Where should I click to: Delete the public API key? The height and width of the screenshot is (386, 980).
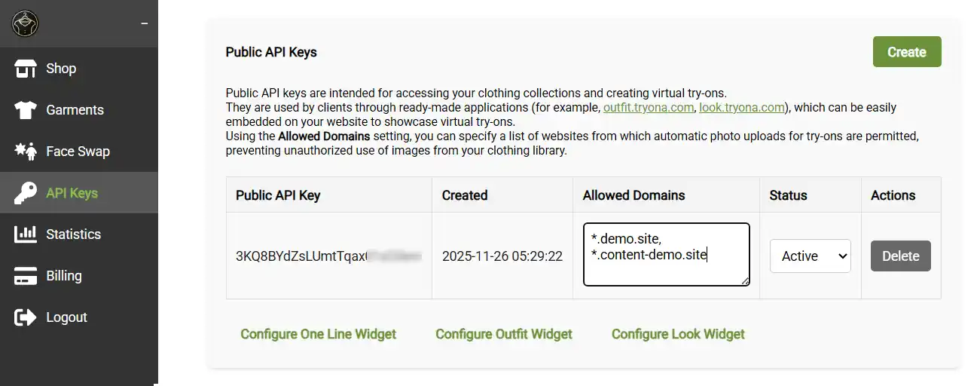click(900, 256)
